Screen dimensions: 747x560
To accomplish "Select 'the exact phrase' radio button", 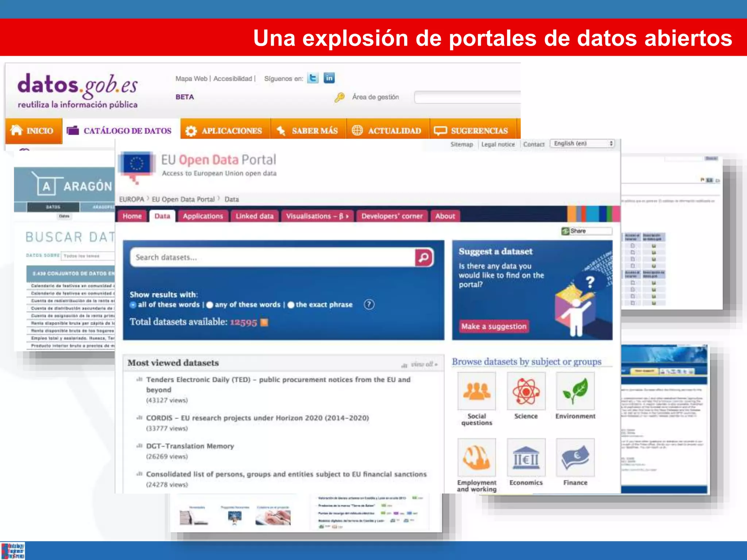I will [291, 305].
